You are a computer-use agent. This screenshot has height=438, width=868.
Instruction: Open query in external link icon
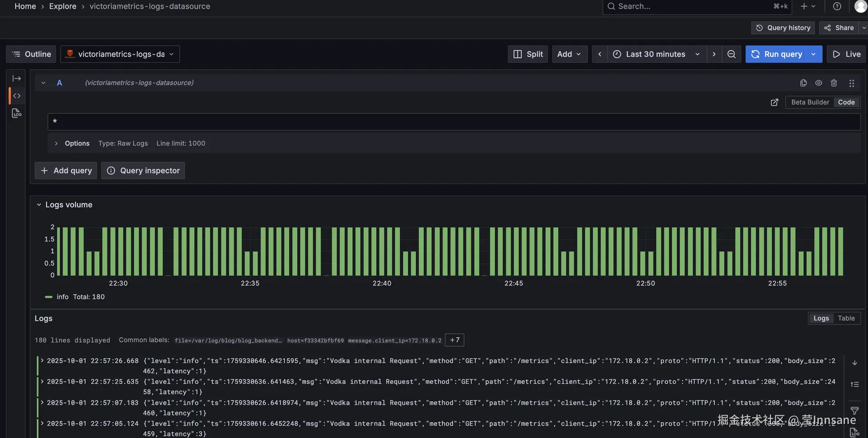(774, 102)
